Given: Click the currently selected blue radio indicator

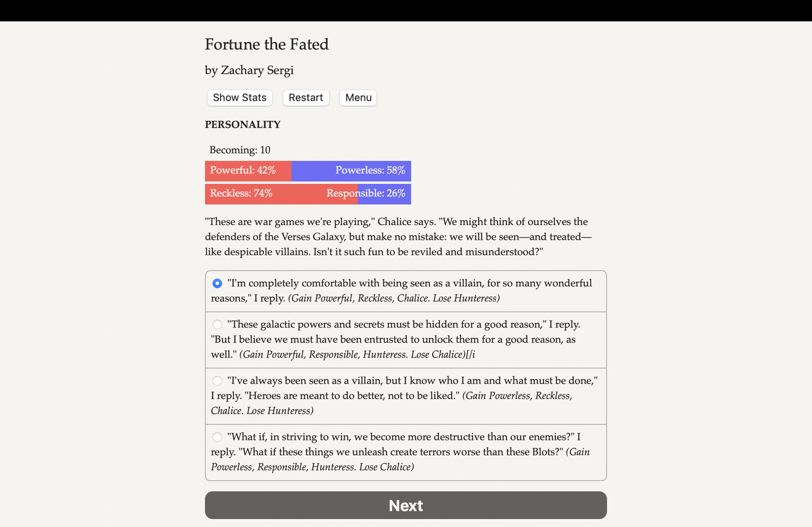Looking at the screenshot, I should pyautogui.click(x=217, y=283).
